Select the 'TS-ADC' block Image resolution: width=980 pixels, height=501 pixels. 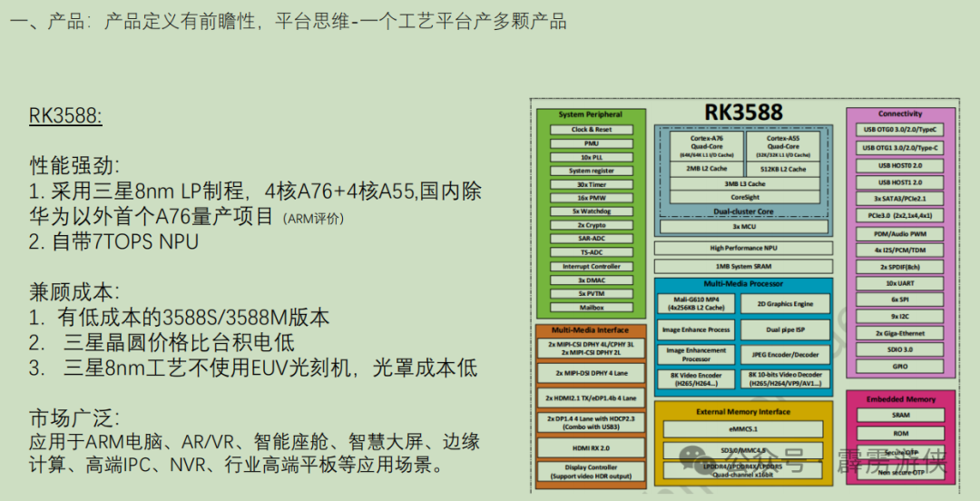click(592, 252)
